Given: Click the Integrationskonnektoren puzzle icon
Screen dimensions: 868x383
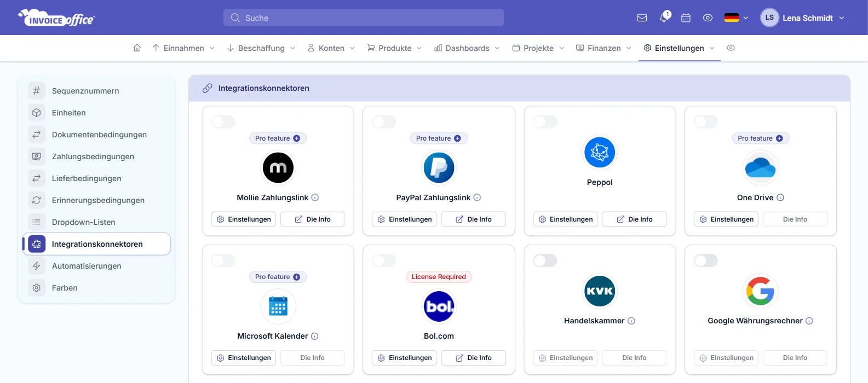Looking at the screenshot, I should [37, 244].
